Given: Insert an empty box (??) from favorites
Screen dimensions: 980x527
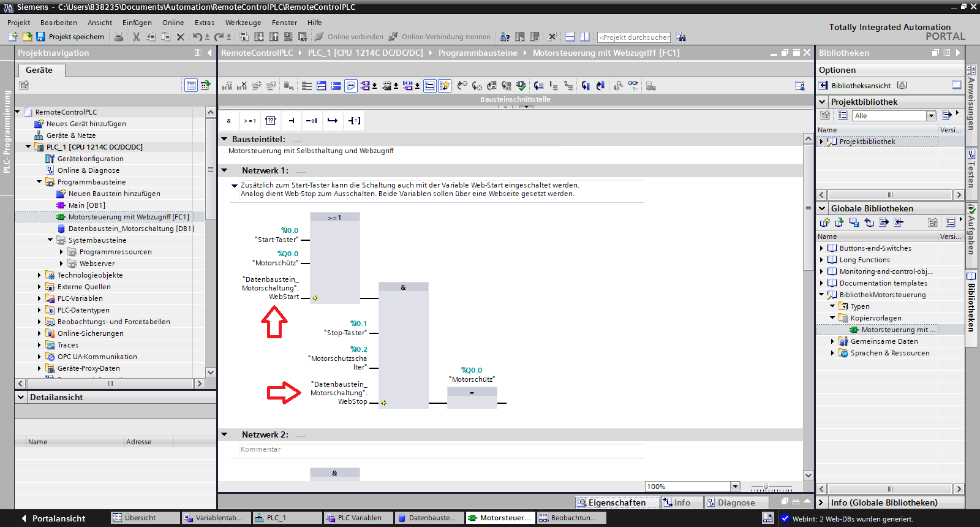Looking at the screenshot, I should pos(271,121).
